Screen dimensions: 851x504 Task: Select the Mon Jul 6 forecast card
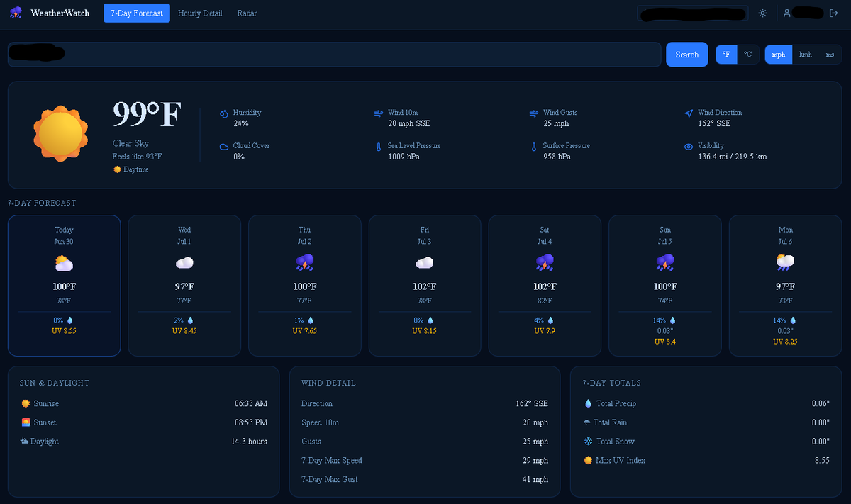click(785, 286)
